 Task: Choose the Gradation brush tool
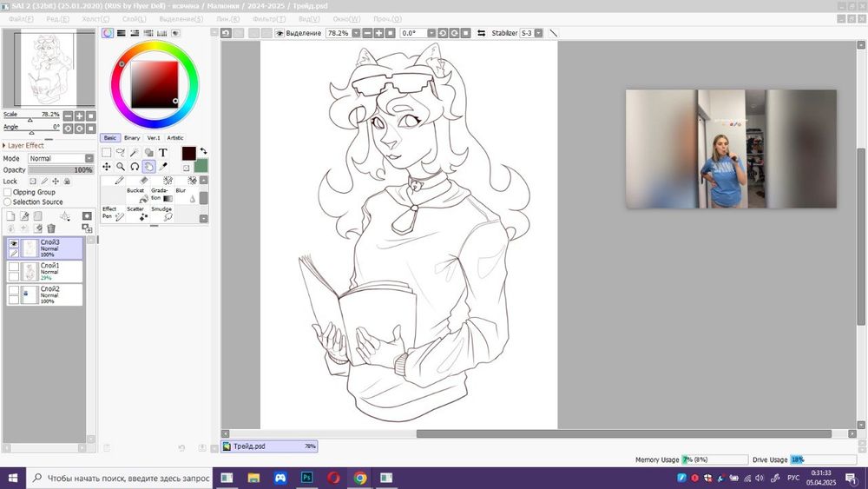(x=161, y=195)
